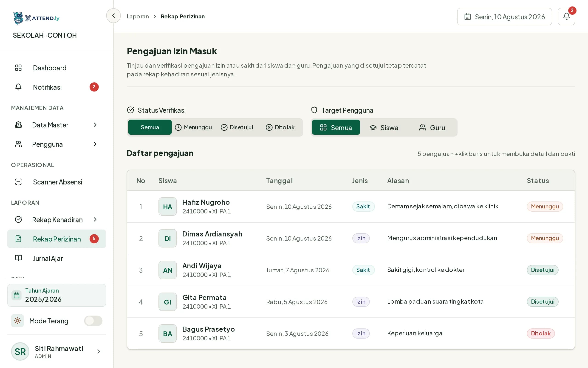
Task: Click the Rekap Perizinan document icon
Action: 18,239
